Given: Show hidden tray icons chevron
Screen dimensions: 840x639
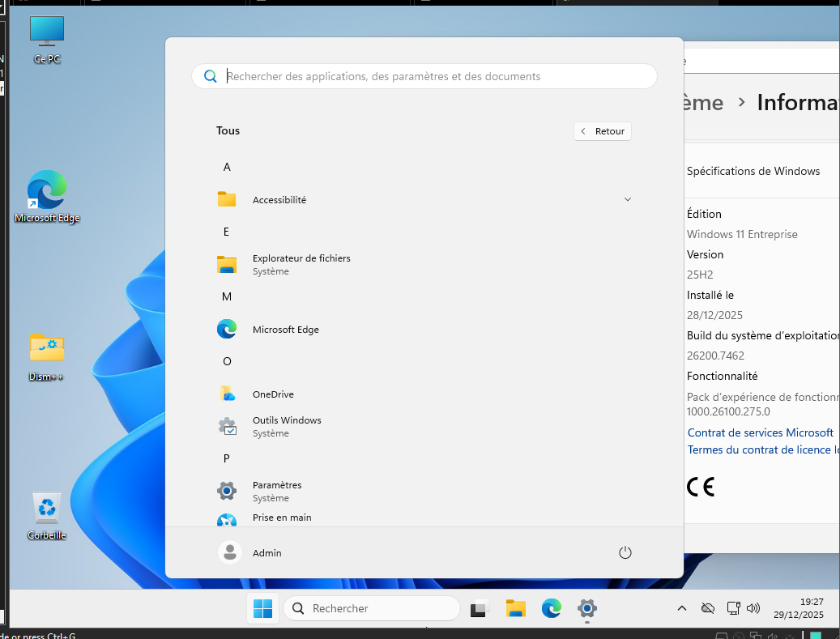Looking at the screenshot, I should [682, 608].
